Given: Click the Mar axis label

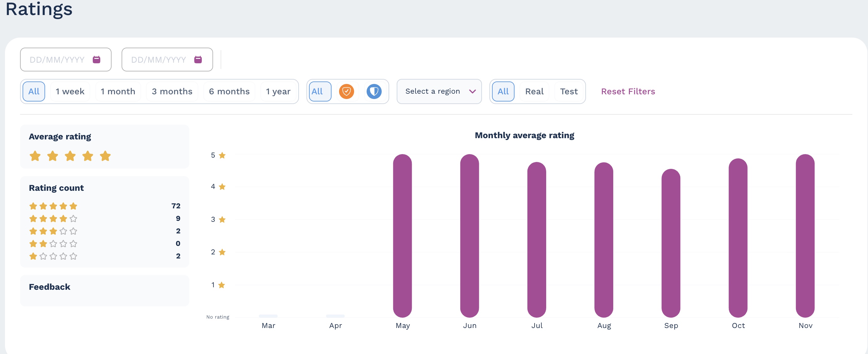Looking at the screenshot, I should (269, 326).
